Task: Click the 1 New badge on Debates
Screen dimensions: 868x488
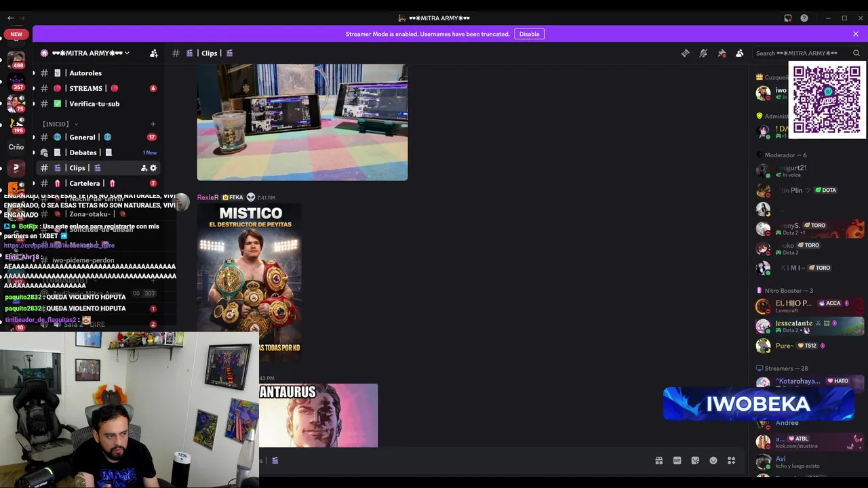Action: [149, 152]
